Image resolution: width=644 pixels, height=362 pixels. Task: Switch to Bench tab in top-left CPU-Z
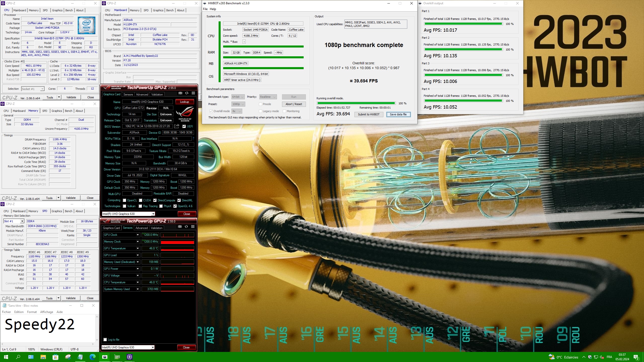click(69, 10)
